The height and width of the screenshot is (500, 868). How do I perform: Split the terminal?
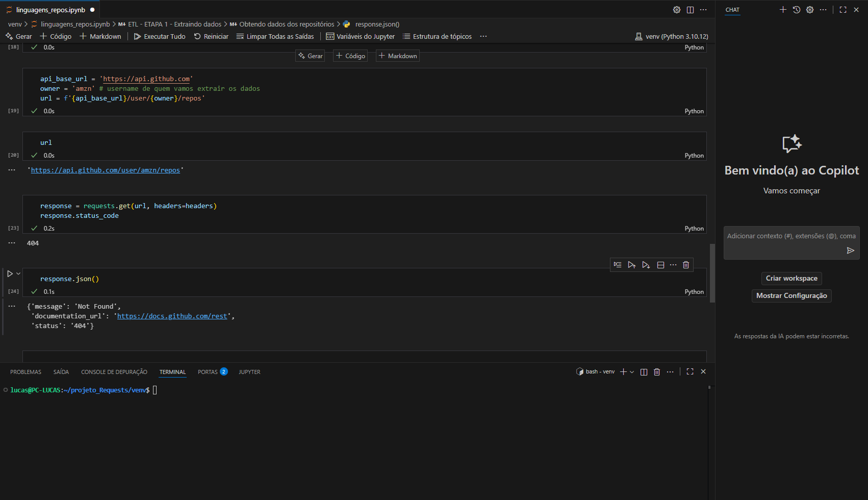pos(644,372)
